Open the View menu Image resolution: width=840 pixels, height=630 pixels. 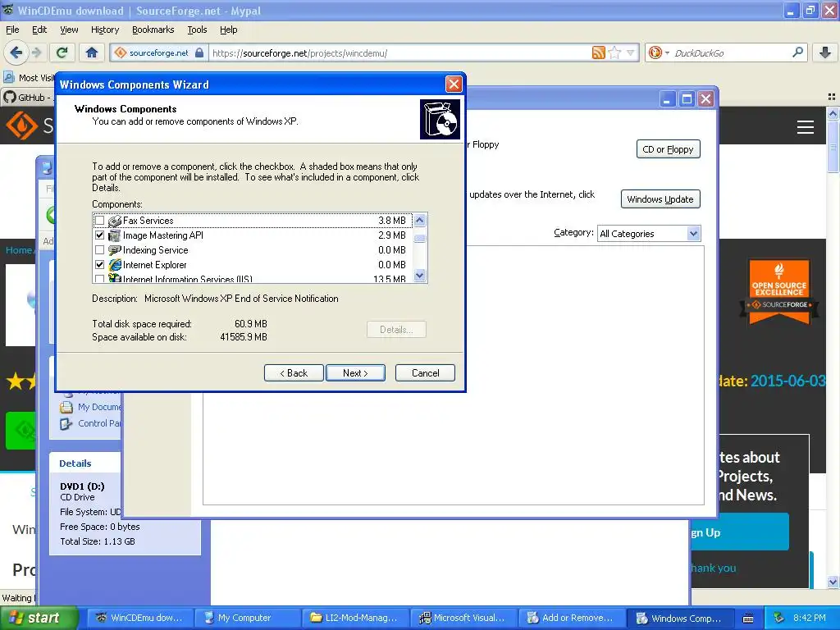(69, 30)
